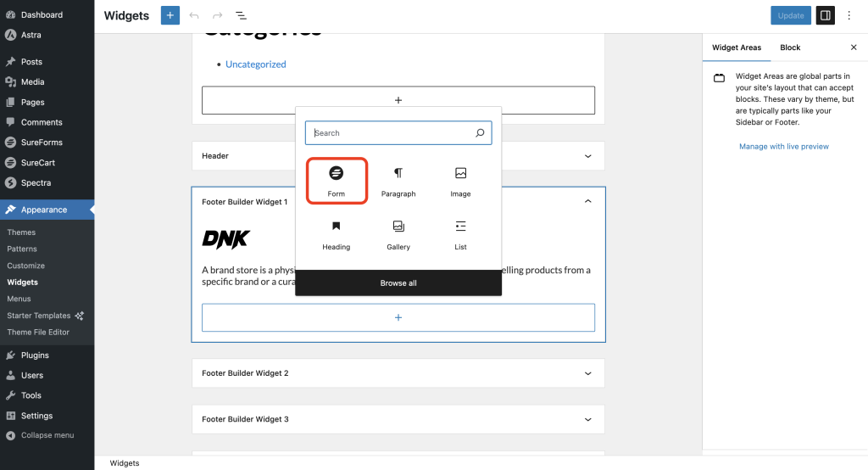Expand Footer Builder Widget 2
Image resolution: width=868 pixels, height=470 pixels.
click(588, 373)
